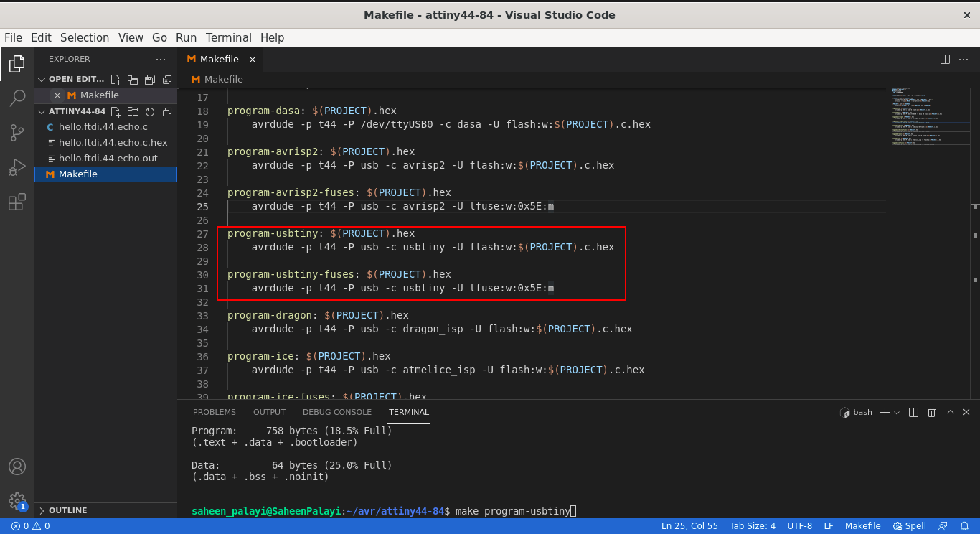Change the UTF-8 encoding
Screen dimensions: 980x534
(800, 526)
